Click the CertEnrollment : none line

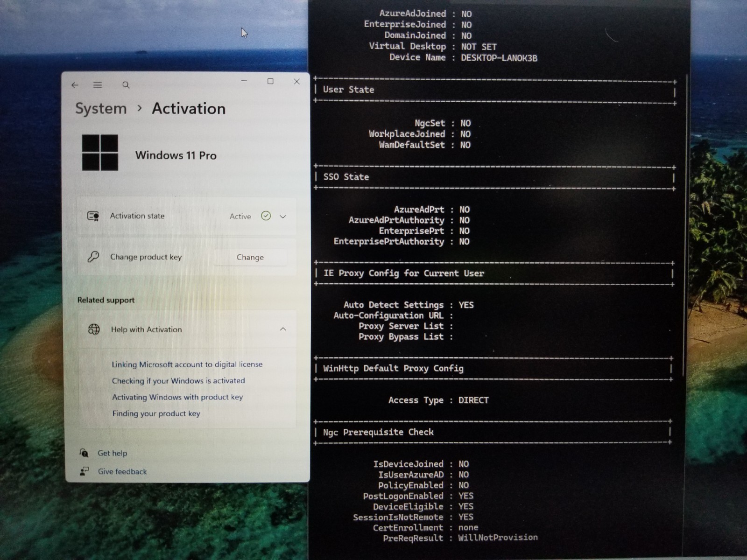(x=425, y=527)
